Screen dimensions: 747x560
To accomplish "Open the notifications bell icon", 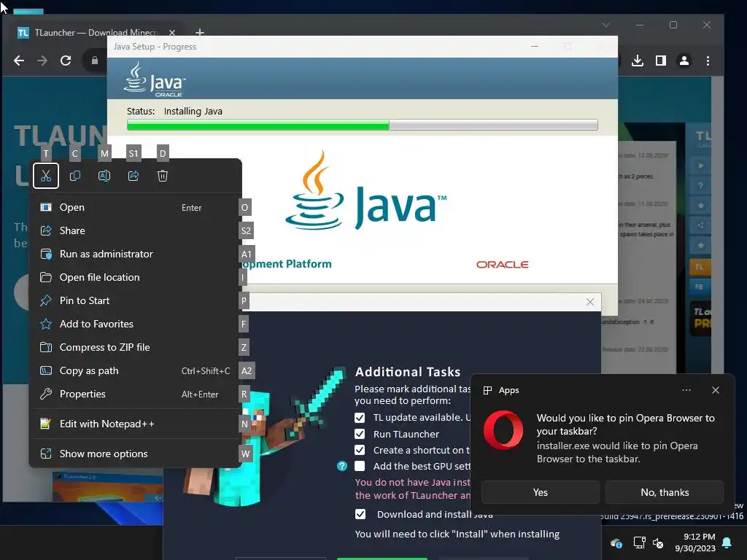I will (x=727, y=542).
